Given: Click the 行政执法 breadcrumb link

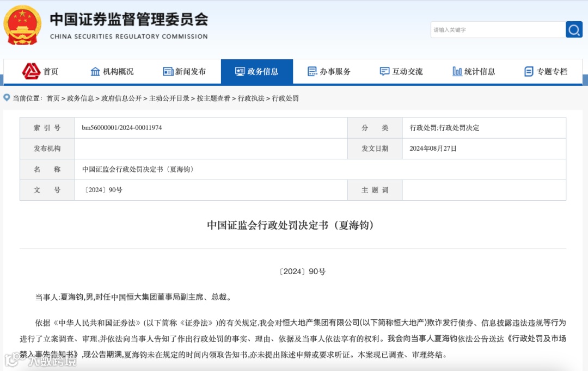Looking at the screenshot, I should point(251,98).
